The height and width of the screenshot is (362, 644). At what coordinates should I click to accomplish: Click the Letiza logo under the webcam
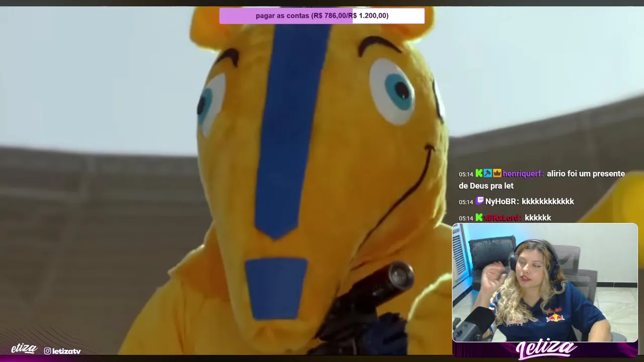(x=546, y=350)
